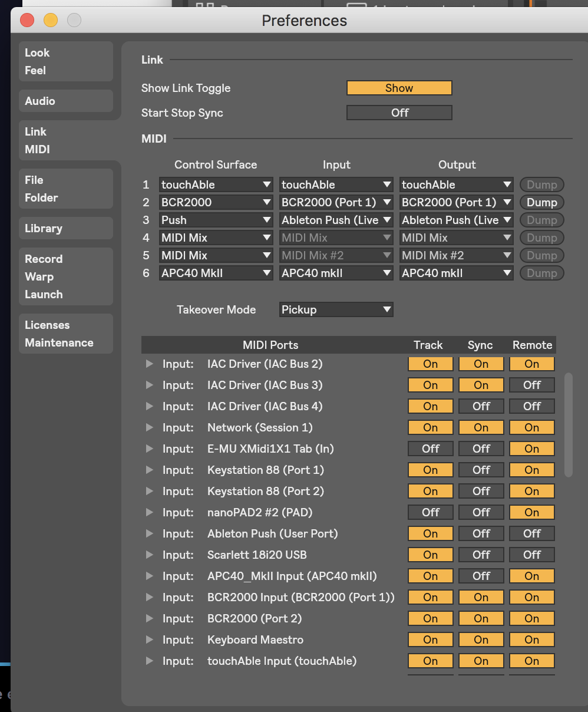Viewport: 588px width, 712px height.
Task: Open the APC40 mkII Input dropdown
Action: coord(336,273)
